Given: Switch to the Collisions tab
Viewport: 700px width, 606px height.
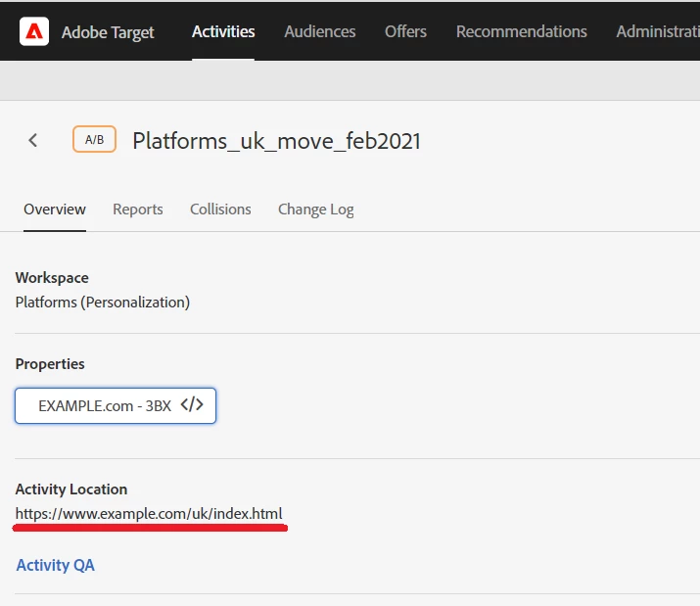Looking at the screenshot, I should (x=220, y=210).
